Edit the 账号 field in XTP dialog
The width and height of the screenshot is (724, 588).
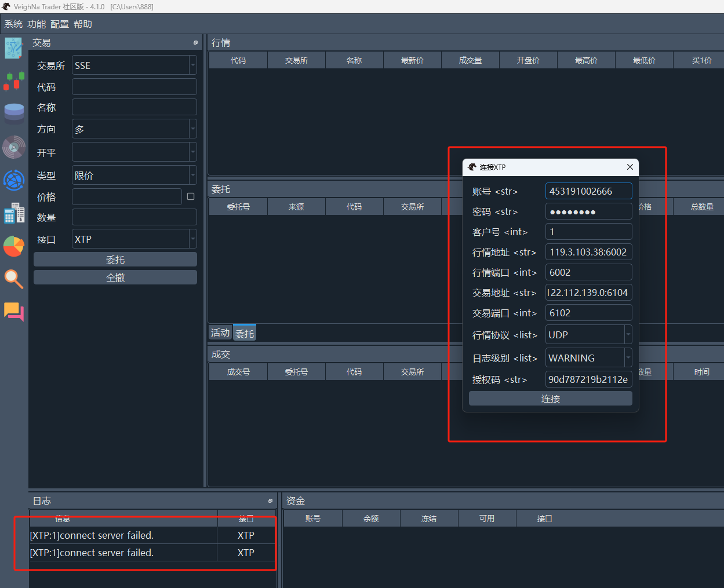click(x=589, y=191)
